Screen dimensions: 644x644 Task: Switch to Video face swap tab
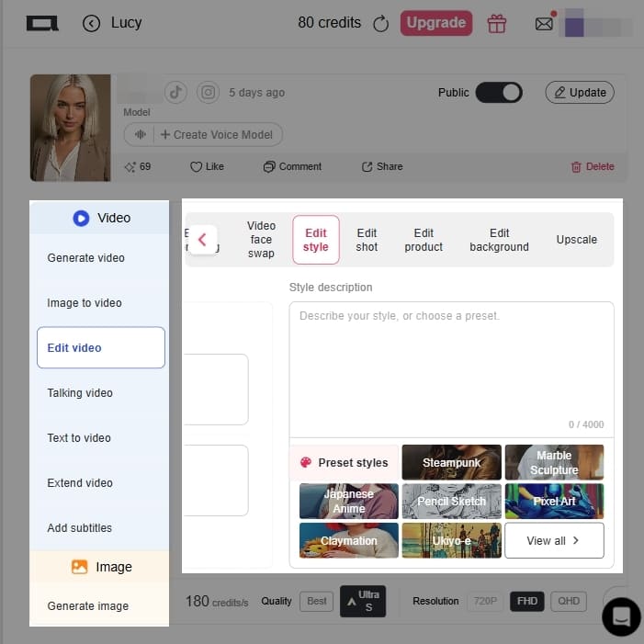[261, 240]
